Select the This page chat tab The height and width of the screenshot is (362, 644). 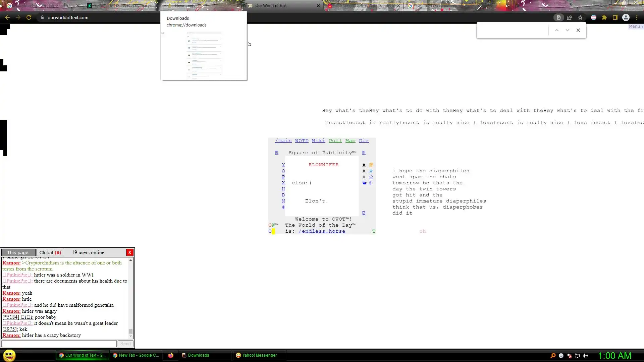point(18,252)
